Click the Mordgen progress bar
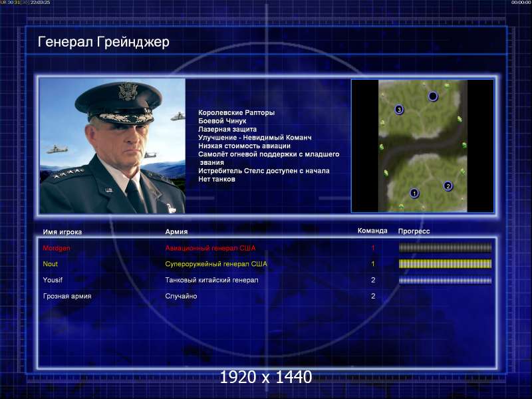532x399 pixels. coord(445,248)
